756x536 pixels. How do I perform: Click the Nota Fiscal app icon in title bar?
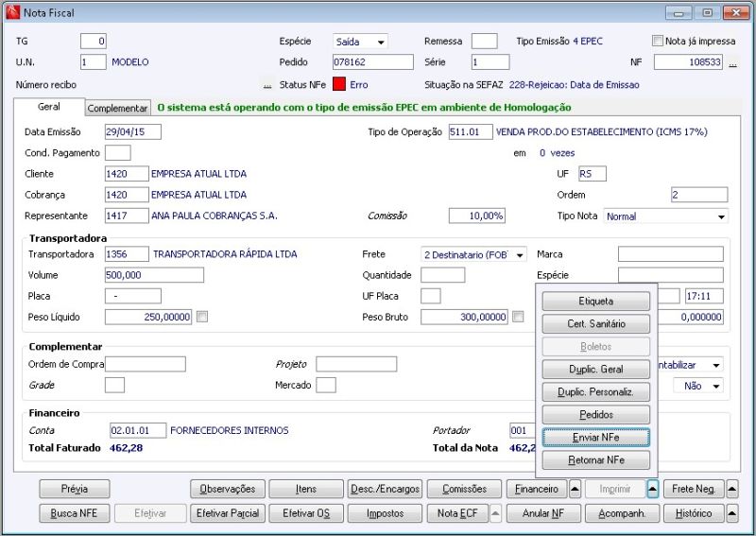point(12,12)
